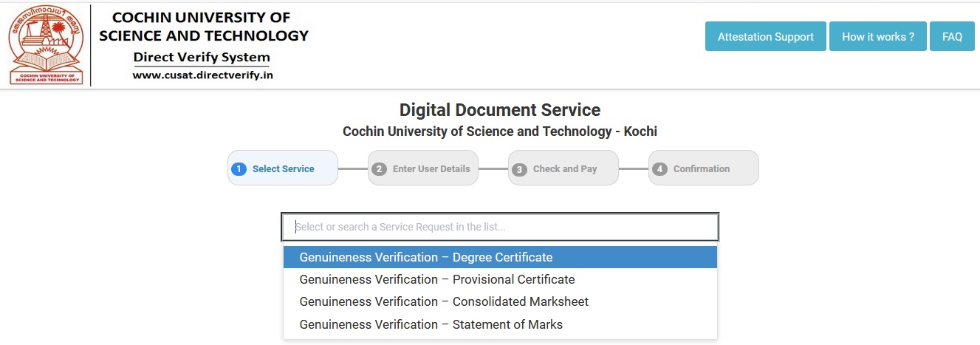Click the grey number 4 step circle
This screenshot has width=980, height=345.
tap(659, 169)
